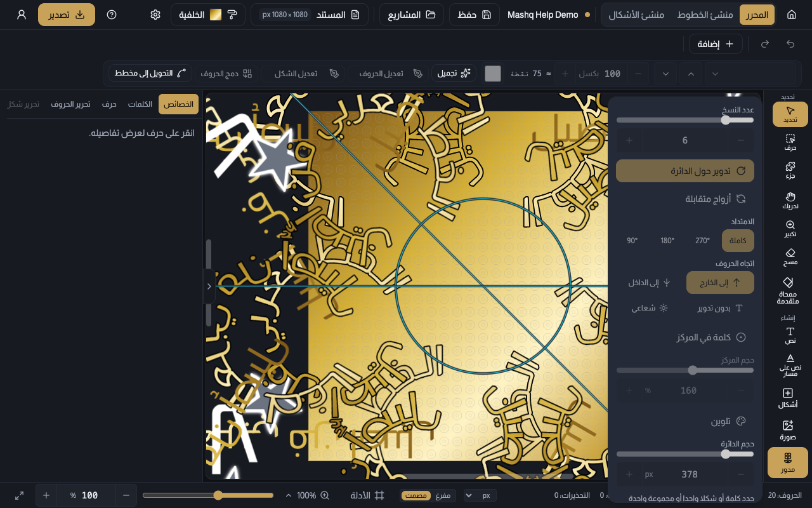812x508 pixels.
Task: Select the نص على مسار tool
Action: click(x=790, y=366)
